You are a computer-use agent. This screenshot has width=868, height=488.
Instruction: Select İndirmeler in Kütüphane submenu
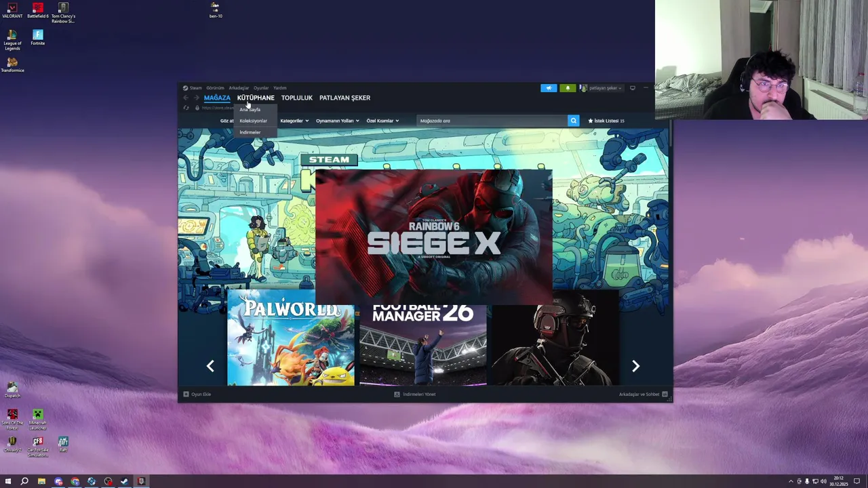pyautogui.click(x=255, y=132)
